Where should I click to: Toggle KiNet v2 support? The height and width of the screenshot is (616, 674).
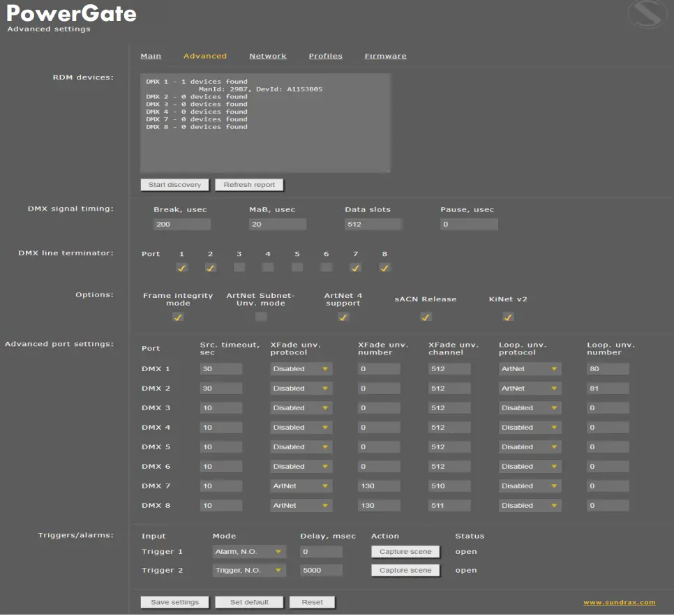click(508, 317)
